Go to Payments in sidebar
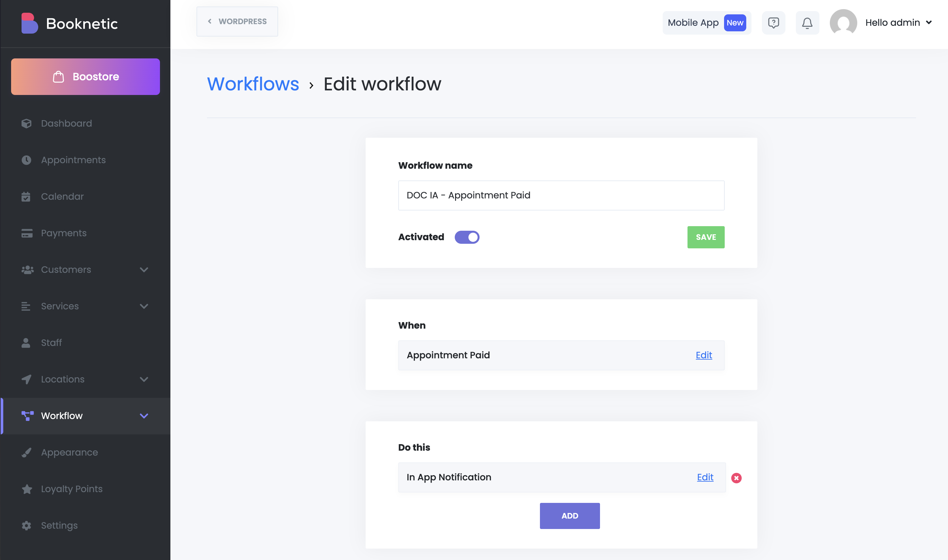This screenshot has height=560, width=948. point(63,233)
